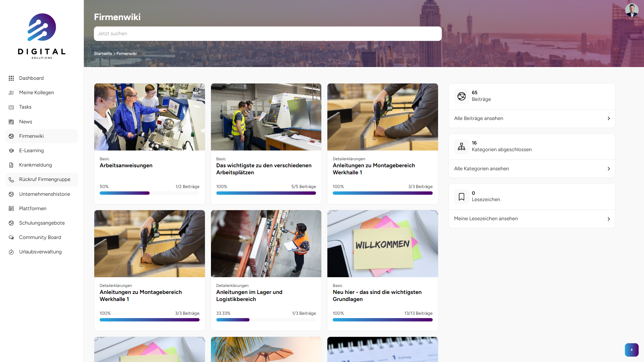
Task: Click Firmenwiki in the breadcrumb
Action: tap(126, 54)
